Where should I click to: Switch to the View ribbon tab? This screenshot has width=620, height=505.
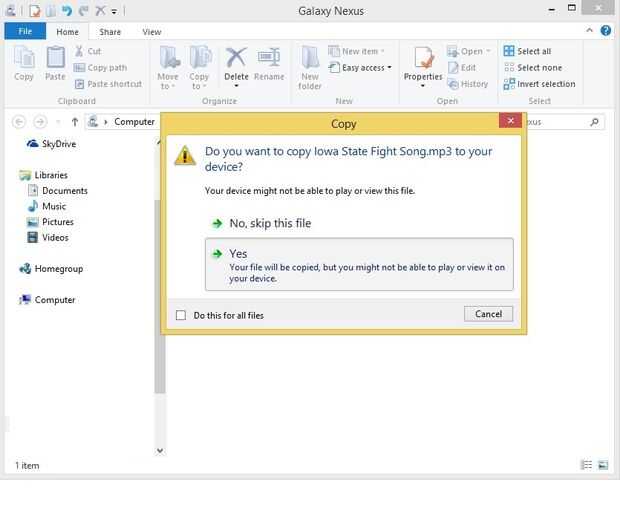152,32
